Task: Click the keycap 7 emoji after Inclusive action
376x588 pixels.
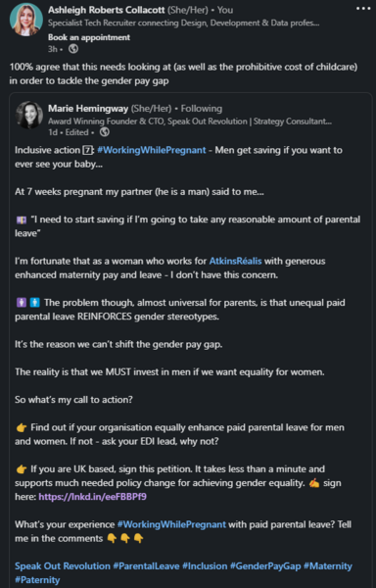Action: coord(87,150)
